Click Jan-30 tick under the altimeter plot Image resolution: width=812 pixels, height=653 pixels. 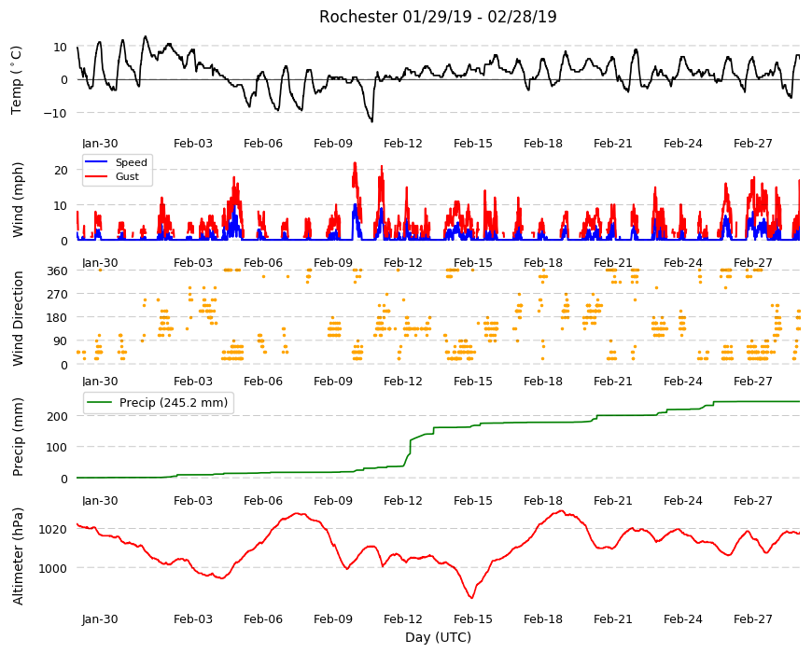point(100,618)
